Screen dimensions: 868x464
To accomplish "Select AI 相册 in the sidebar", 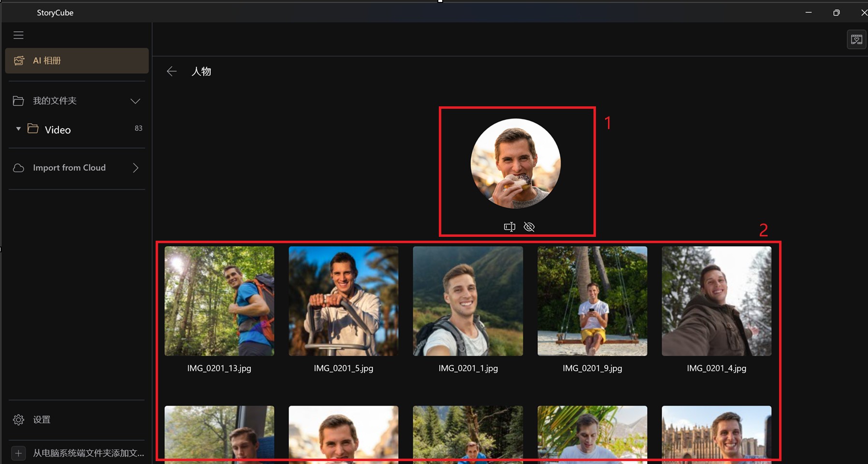I will (x=77, y=60).
